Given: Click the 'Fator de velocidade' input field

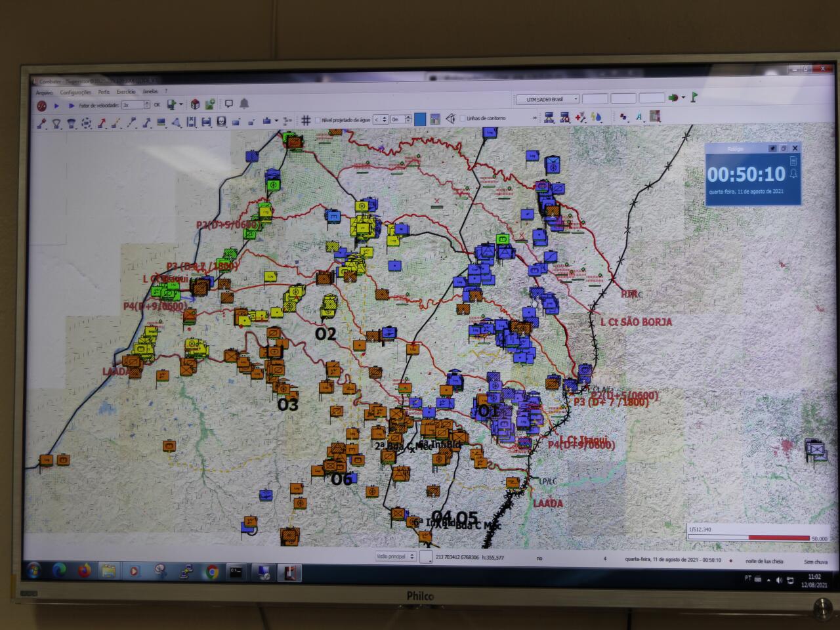Looking at the screenshot, I should (132, 105).
